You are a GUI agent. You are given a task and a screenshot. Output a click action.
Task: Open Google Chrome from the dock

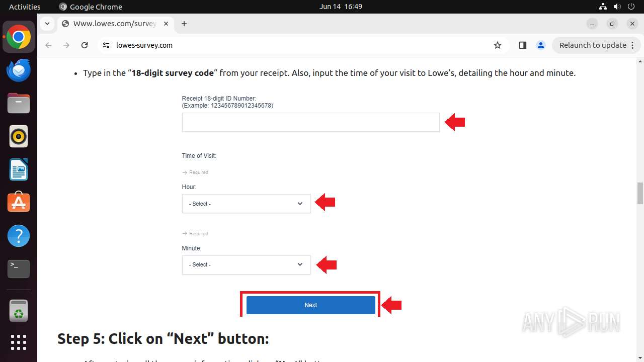19,37
